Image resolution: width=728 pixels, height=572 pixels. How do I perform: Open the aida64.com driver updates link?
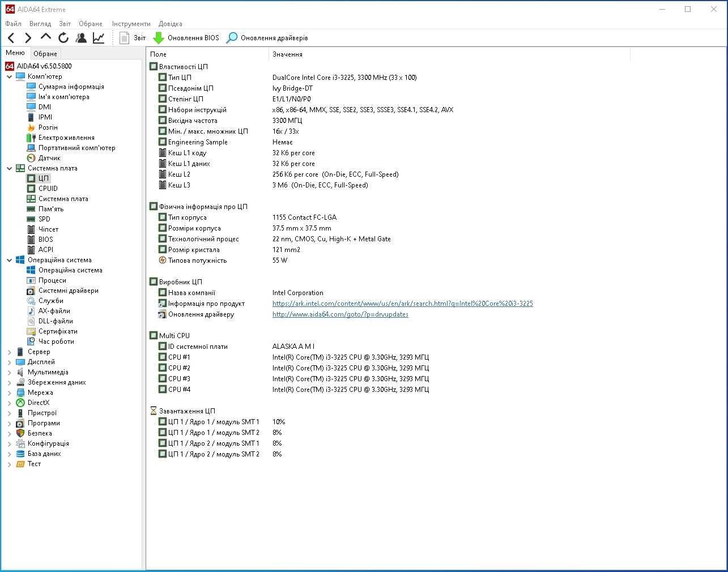[x=340, y=314]
